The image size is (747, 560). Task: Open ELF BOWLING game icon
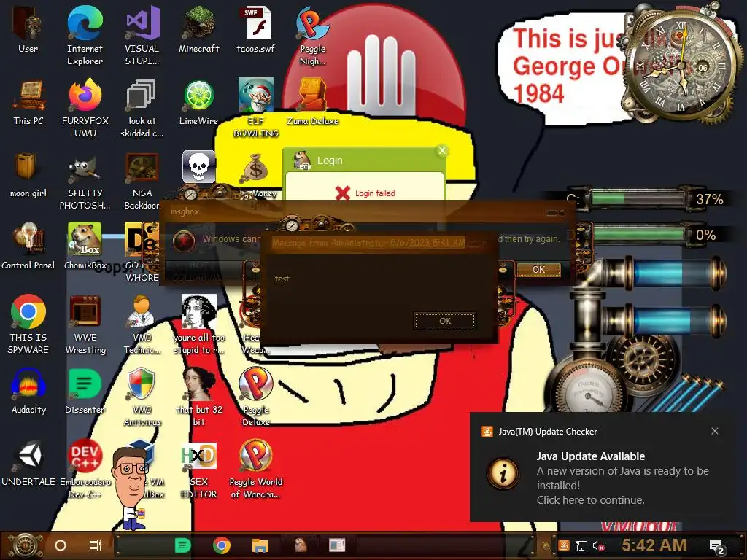tap(256, 108)
